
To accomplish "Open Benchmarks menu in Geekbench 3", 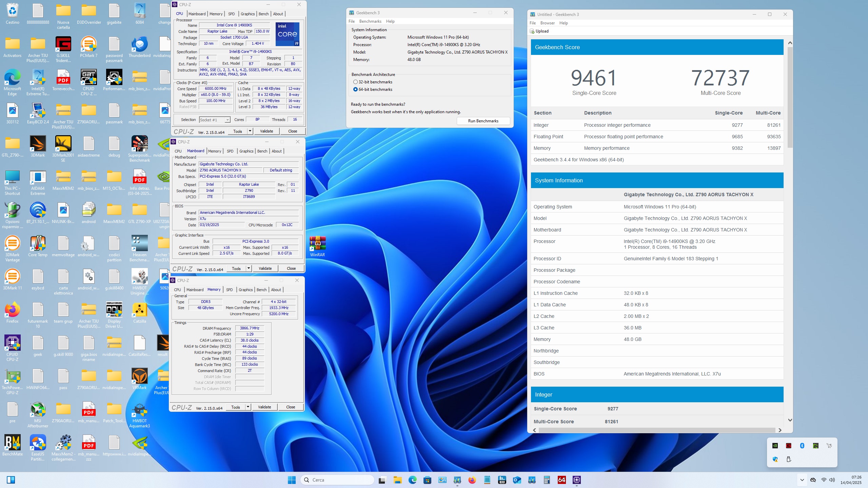I will click(x=370, y=21).
